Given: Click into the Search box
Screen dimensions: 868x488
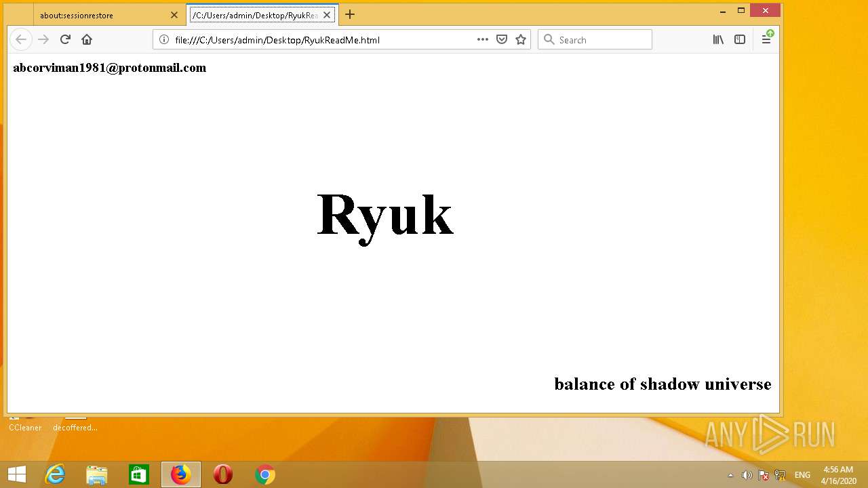Looking at the screenshot, I should tap(595, 39).
